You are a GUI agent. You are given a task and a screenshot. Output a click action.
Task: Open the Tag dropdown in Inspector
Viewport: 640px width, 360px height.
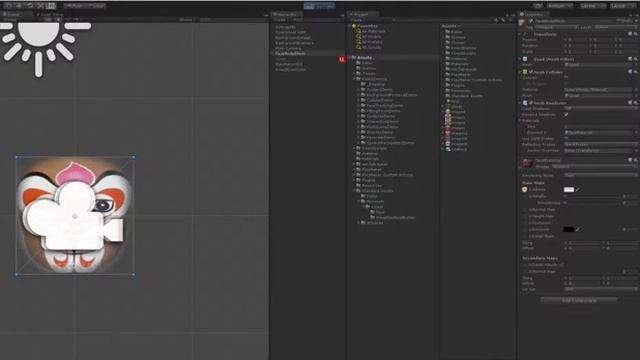coord(557,27)
